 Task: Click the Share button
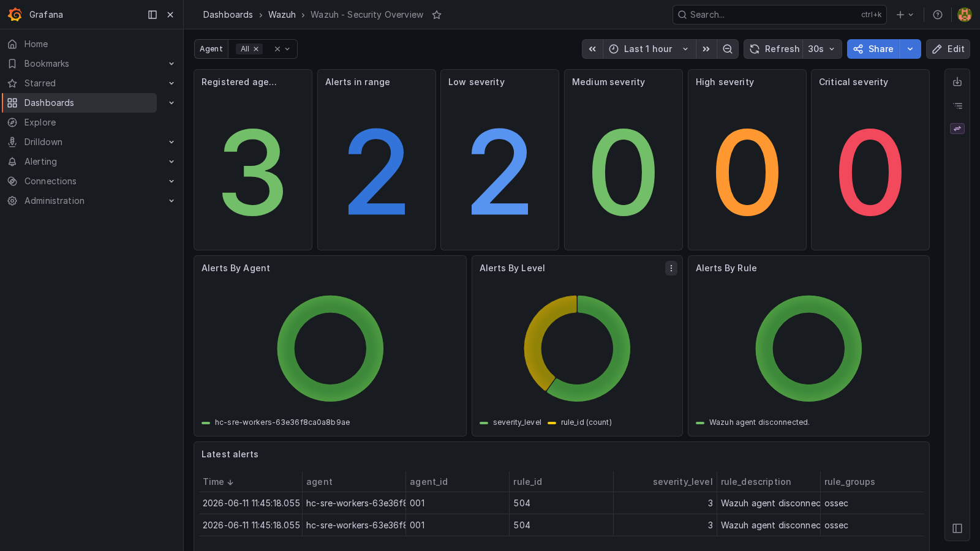[x=873, y=49]
